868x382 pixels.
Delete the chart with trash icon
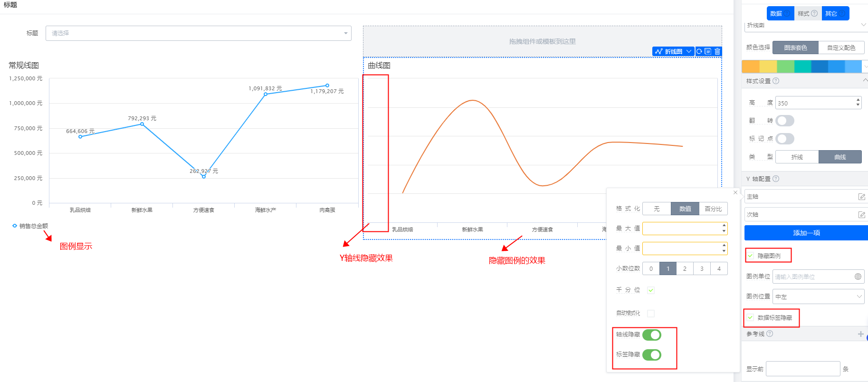coord(717,51)
